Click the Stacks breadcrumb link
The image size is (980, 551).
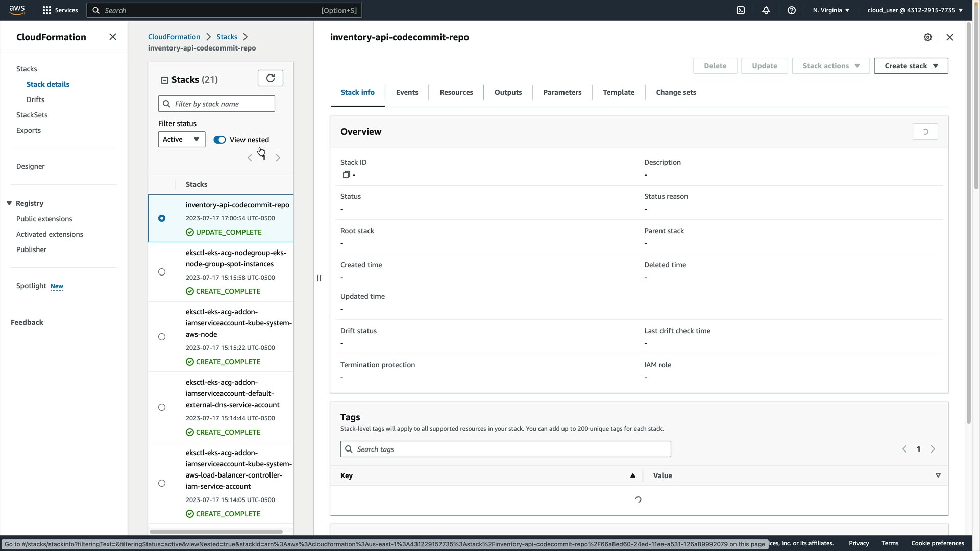click(x=227, y=37)
